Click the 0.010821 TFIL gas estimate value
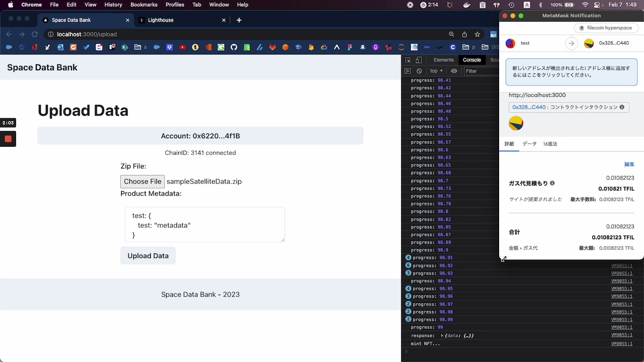The image size is (644, 362). 616,189
